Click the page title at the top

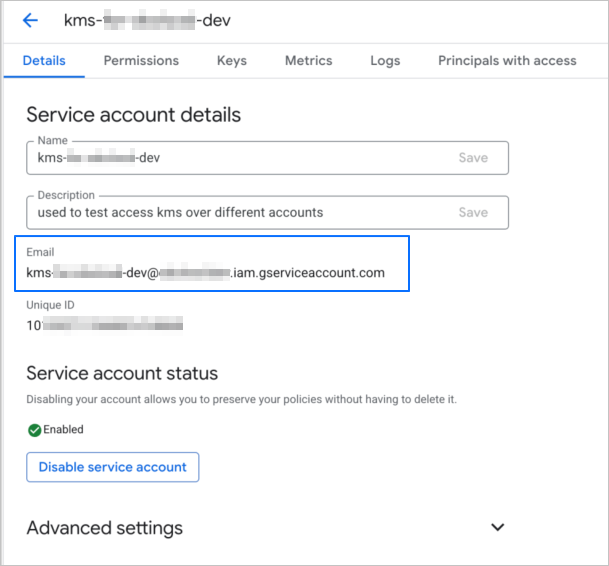coord(140,20)
